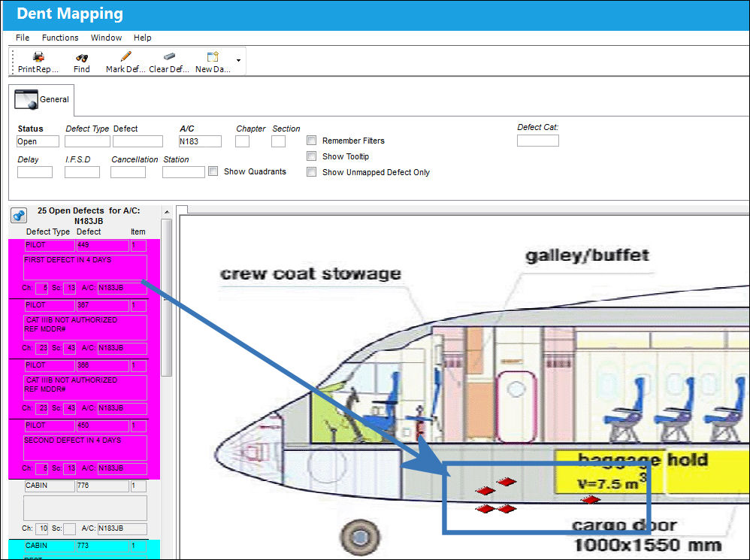Expand the toolbar overflow dropdown arrow
This screenshot has height=560, width=750.
pos(238,60)
